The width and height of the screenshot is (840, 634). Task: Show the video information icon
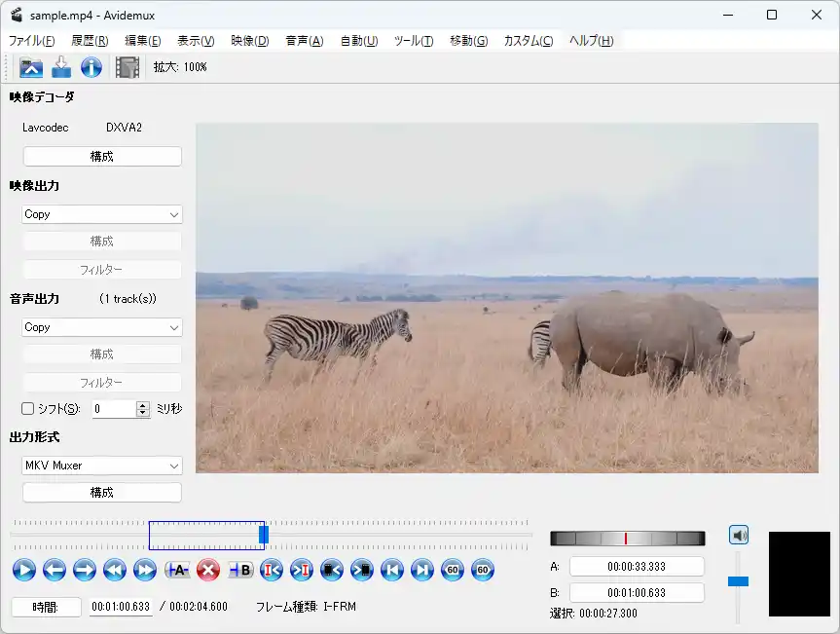coord(91,67)
